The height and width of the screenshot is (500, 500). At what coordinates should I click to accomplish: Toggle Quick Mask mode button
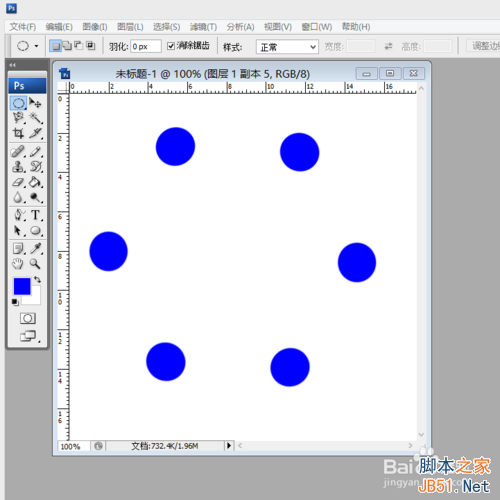[28, 318]
